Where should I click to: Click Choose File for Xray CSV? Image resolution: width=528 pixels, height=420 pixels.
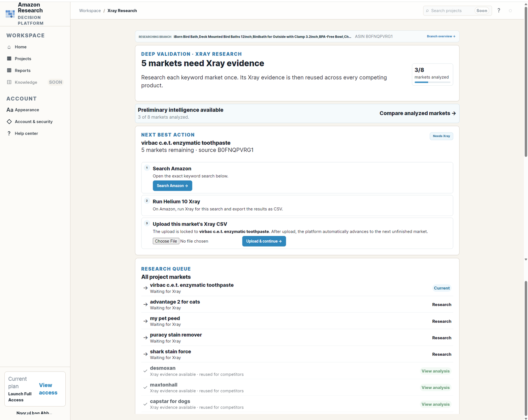coord(166,241)
